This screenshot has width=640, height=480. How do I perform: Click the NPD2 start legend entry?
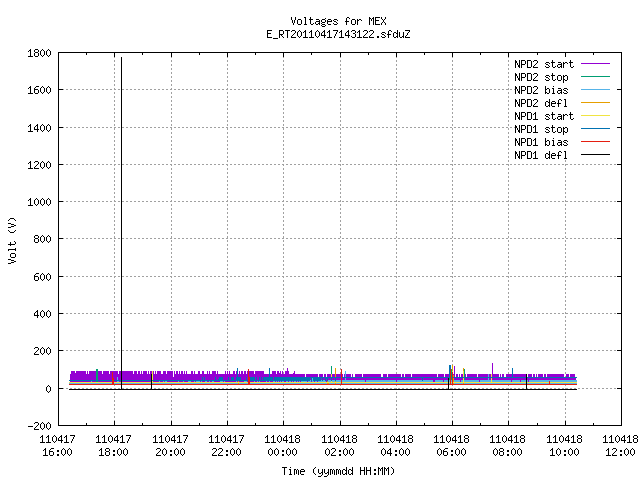tap(562, 64)
